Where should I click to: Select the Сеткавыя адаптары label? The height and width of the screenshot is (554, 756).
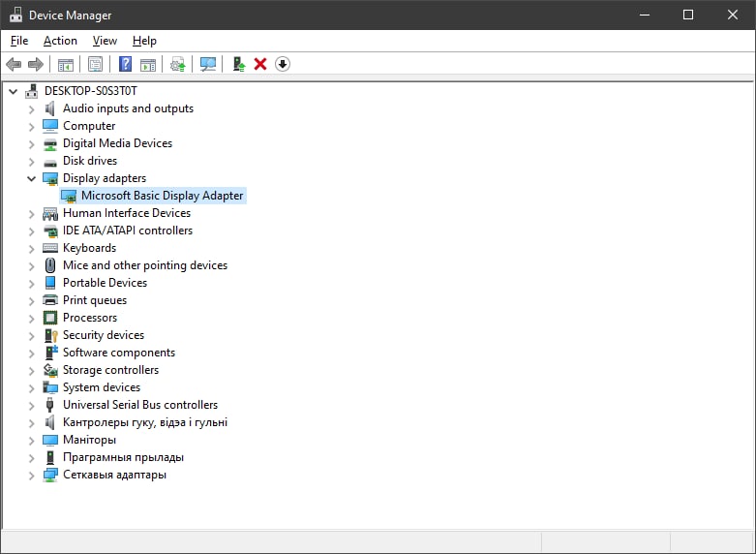(x=114, y=475)
